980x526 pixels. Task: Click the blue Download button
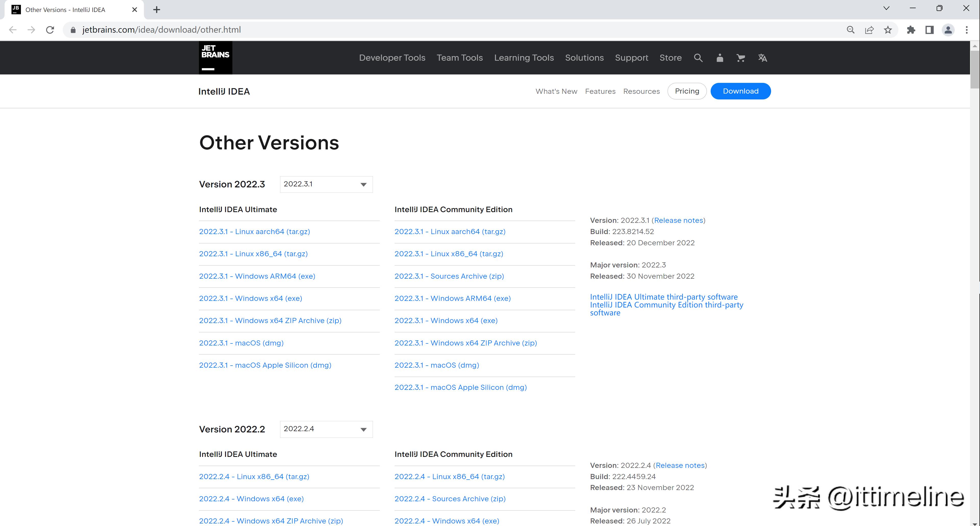tap(740, 91)
